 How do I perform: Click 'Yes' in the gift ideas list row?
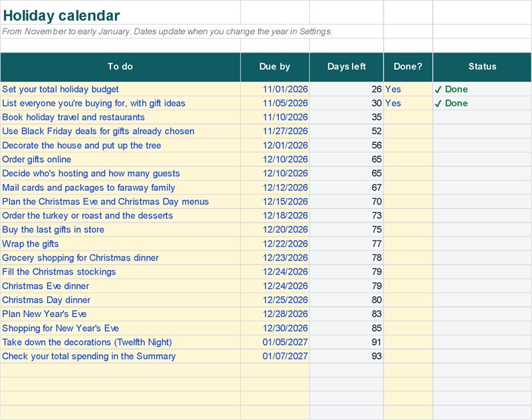(x=408, y=103)
